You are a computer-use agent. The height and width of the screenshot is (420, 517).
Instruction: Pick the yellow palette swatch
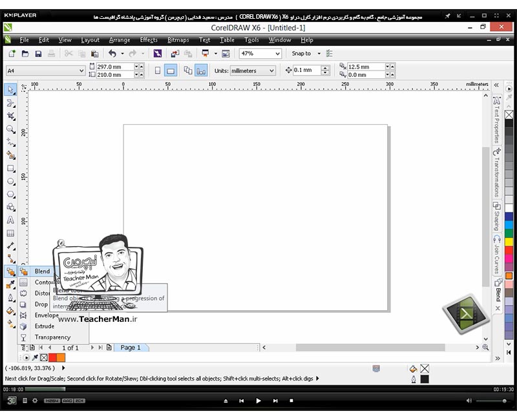(x=509, y=242)
